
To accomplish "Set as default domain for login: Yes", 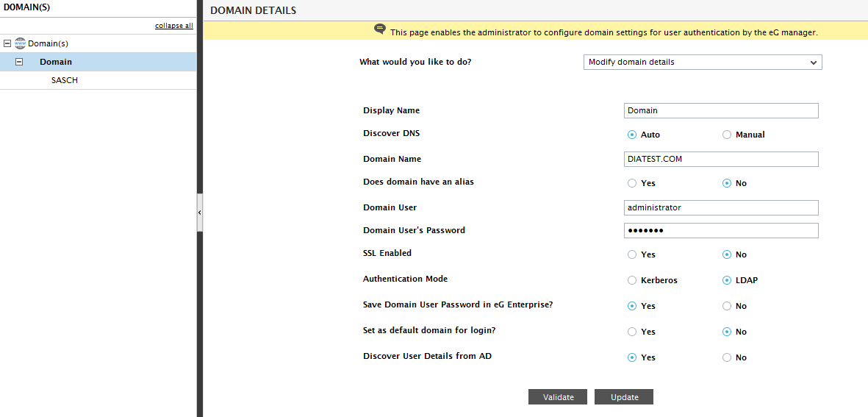I will click(631, 332).
